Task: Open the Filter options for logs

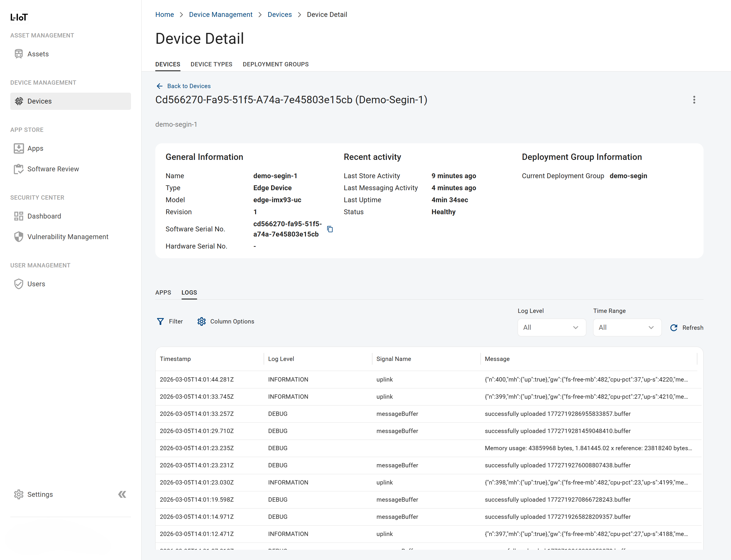Action: tap(170, 321)
